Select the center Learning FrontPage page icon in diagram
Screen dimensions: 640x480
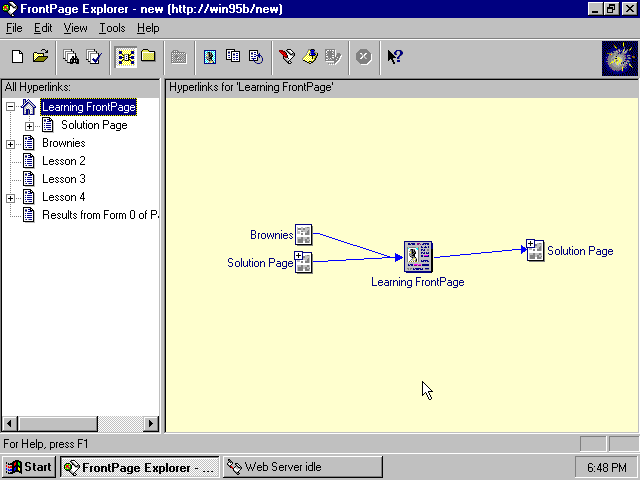[418, 256]
